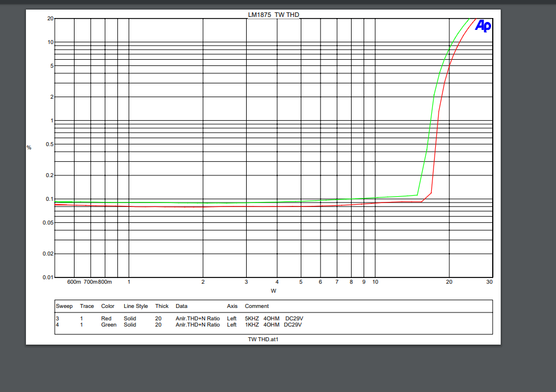Viewport: 556px width, 392px height.
Task: Click the '0.02' y-axis tick label
Action: (48, 253)
